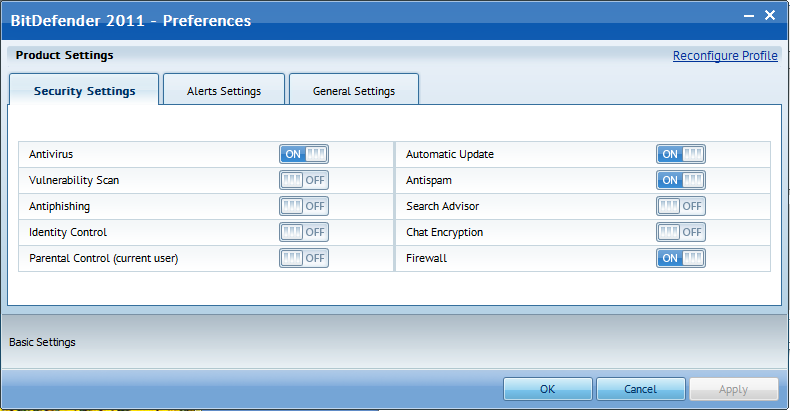
Task: Disable the Automatic Update toggle
Action: 681,154
